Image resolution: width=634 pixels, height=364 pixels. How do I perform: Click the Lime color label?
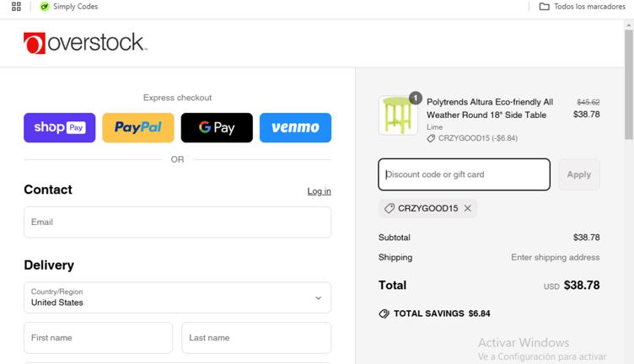pos(435,127)
